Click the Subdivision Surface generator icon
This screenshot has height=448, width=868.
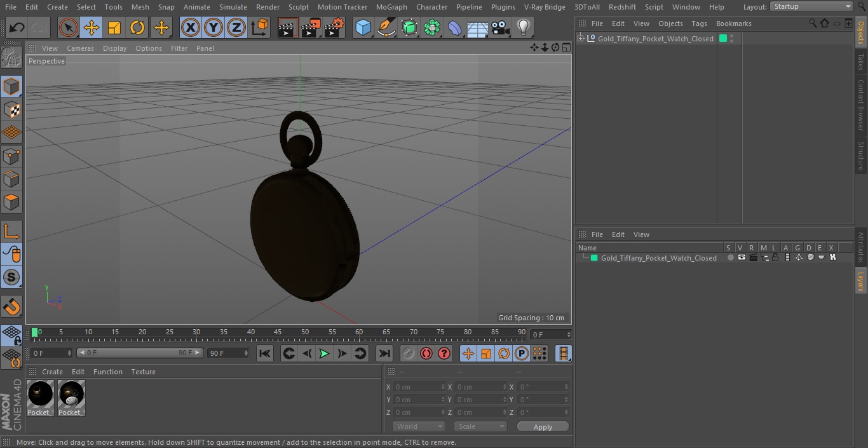click(x=409, y=28)
